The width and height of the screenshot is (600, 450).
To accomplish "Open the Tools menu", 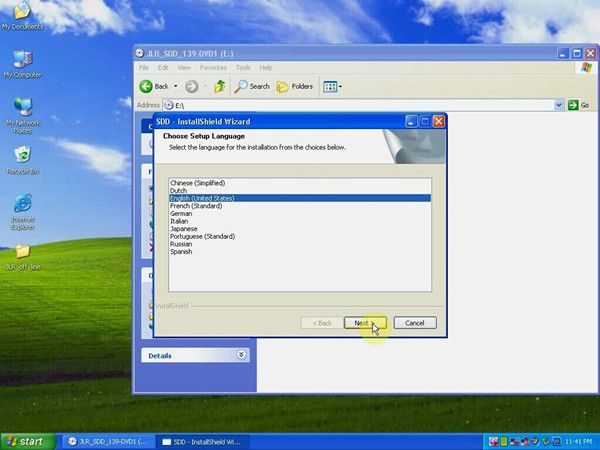I will tap(241, 68).
